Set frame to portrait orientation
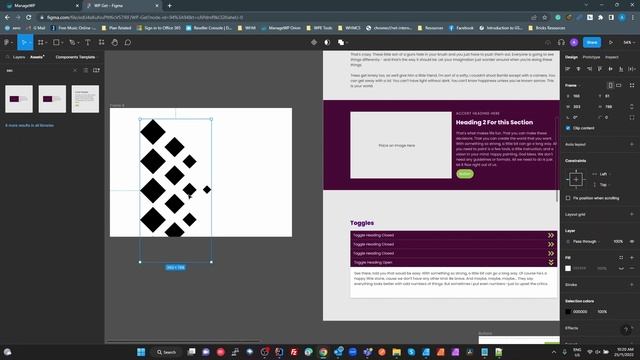 611,85
